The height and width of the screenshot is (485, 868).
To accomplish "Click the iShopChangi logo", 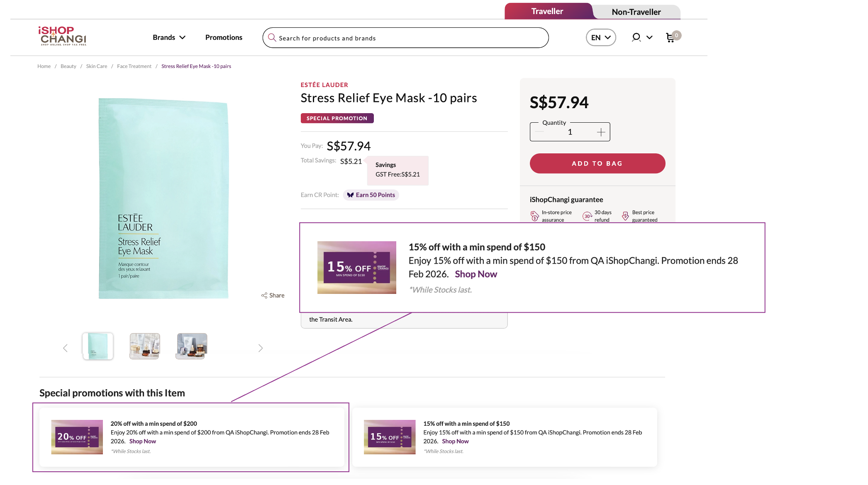I will pos(62,36).
